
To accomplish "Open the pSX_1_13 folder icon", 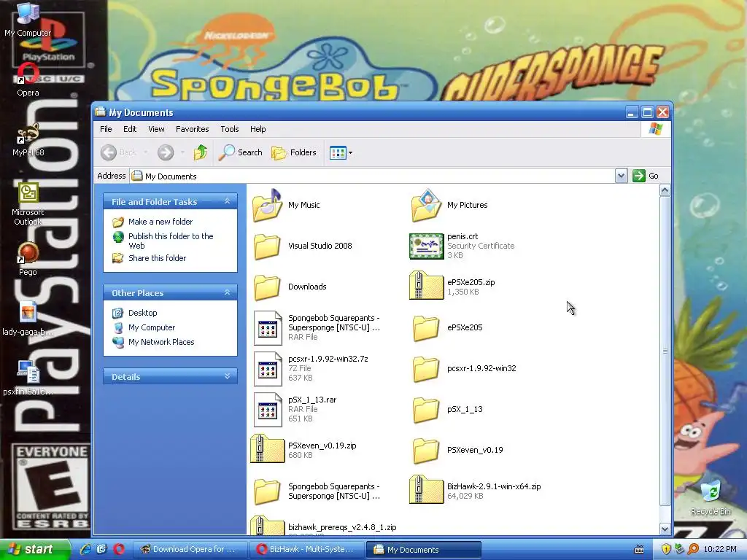I will click(426, 410).
